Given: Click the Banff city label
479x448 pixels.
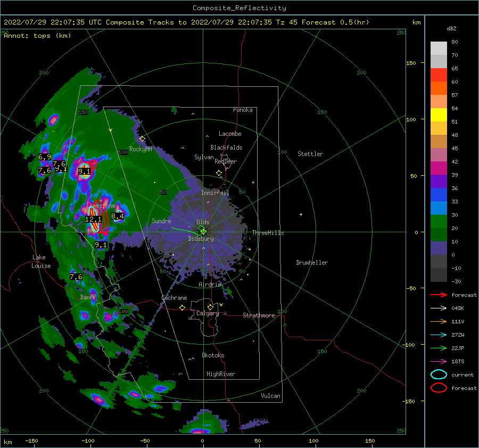Looking at the screenshot, I should click(x=88, y=297).
